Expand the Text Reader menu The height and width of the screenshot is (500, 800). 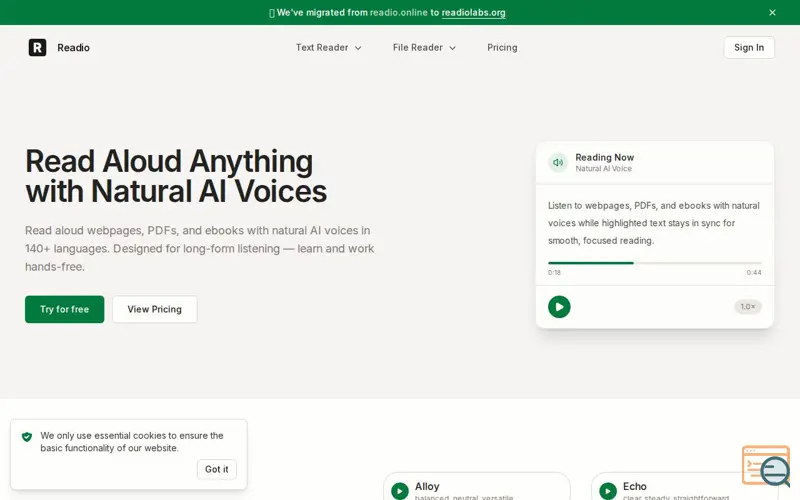pos(329,47)
